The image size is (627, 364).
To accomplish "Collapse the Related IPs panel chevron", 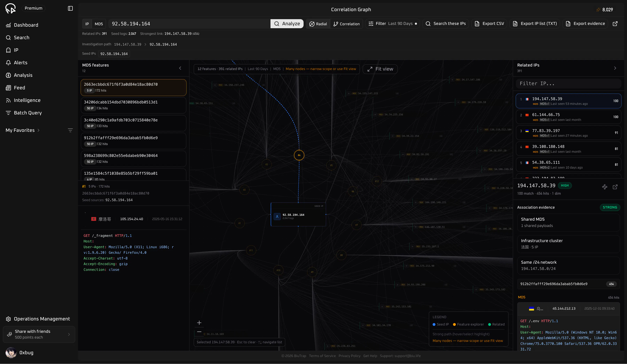I will (x=615, y=68).
